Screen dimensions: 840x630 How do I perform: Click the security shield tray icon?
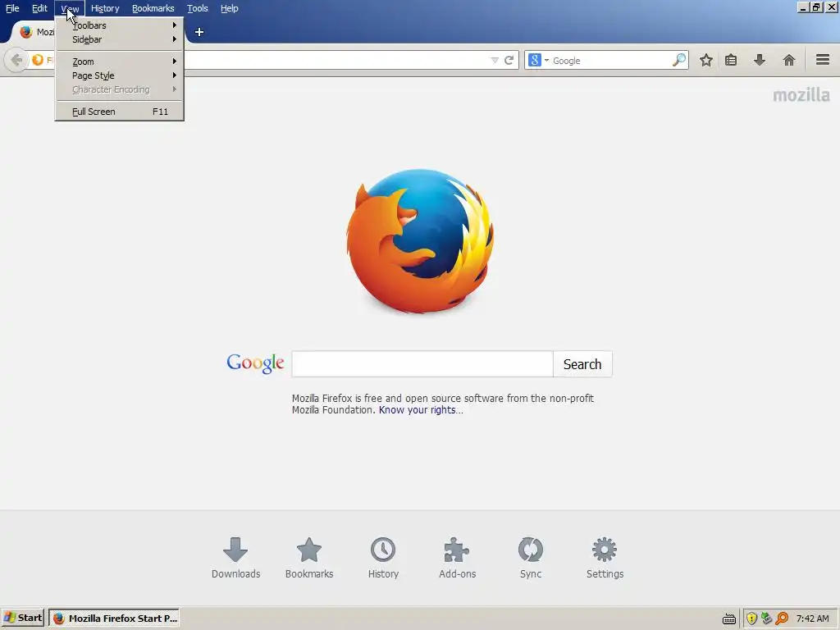pos(751,619)
